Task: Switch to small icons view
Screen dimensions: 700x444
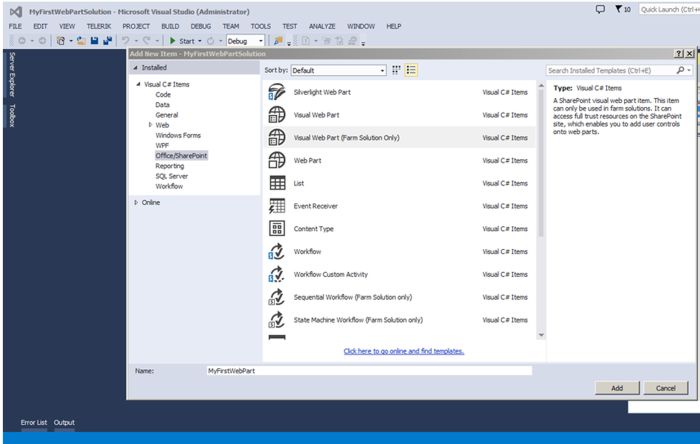Action: (x=397, y=70)
